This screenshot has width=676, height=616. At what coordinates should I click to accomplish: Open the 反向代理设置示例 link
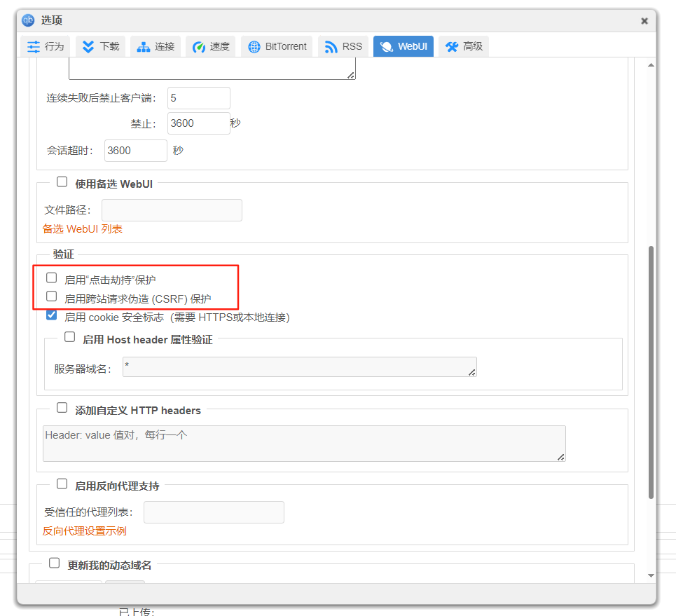[85, 531]
